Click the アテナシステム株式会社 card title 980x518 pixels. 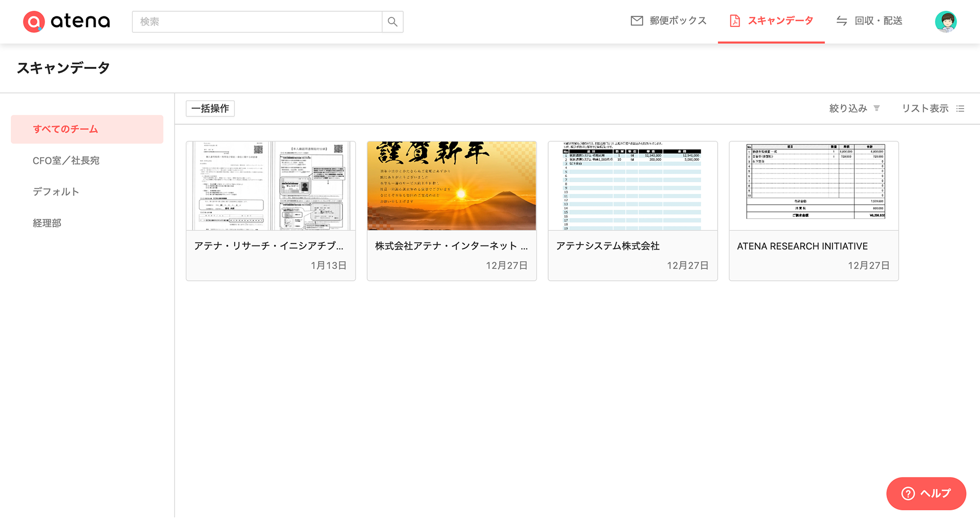[x=608, y=246]
